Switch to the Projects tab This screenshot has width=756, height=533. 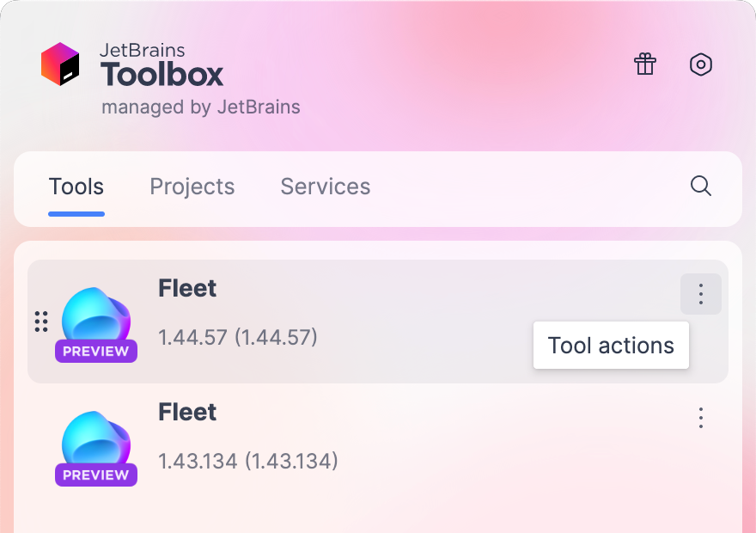pos(192,187)
